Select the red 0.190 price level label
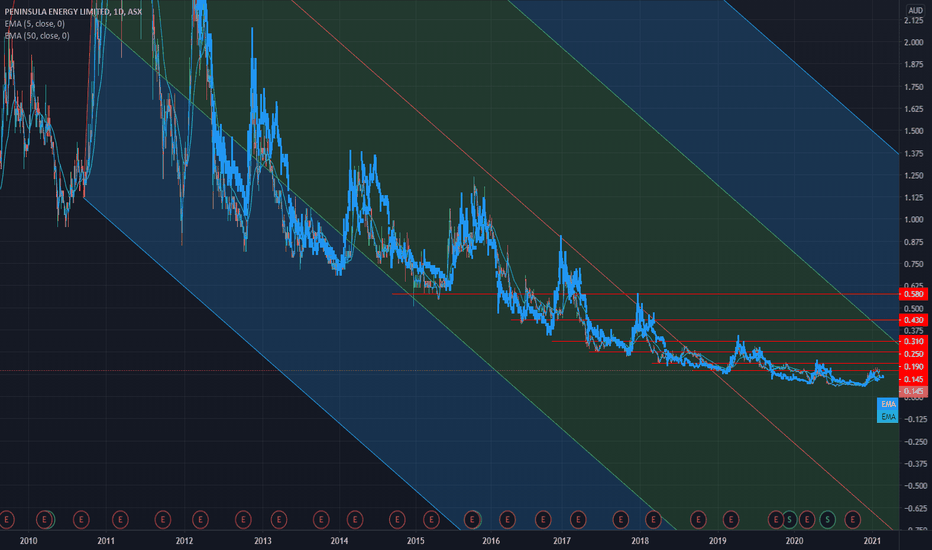This screenshot has height=550, width=932. click(x=914, y=367)
